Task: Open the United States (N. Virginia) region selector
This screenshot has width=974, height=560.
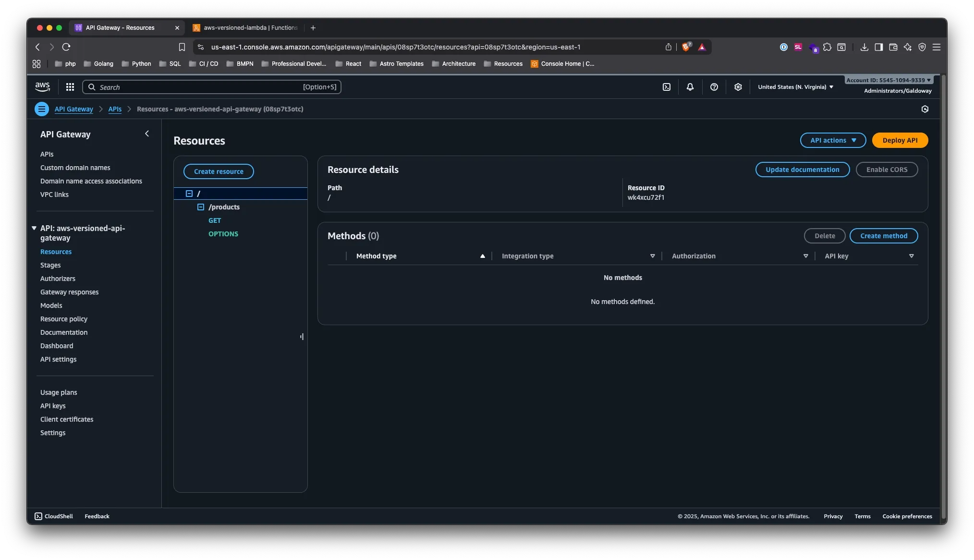Action: (795, 87)
